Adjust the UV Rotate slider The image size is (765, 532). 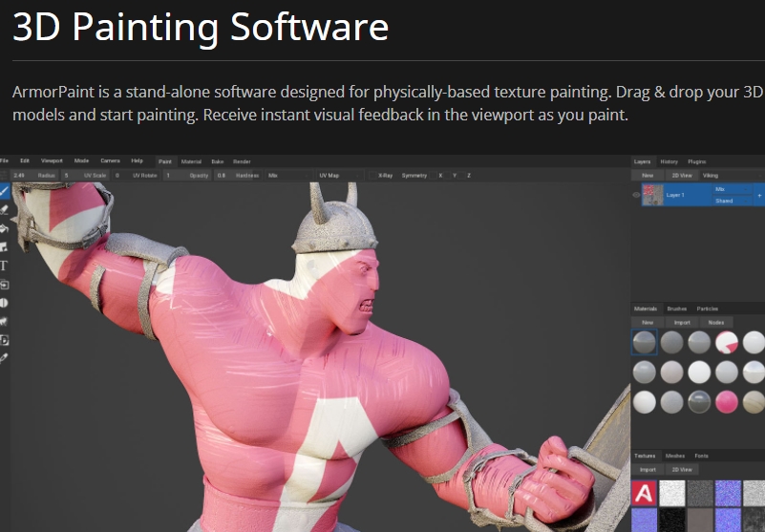137,175
